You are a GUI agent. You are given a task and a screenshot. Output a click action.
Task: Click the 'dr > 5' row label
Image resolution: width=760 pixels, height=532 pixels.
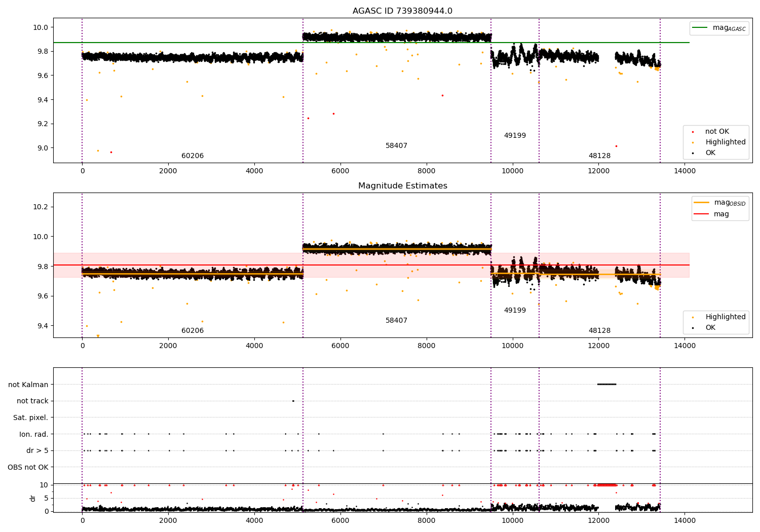[x=37, y=451]
